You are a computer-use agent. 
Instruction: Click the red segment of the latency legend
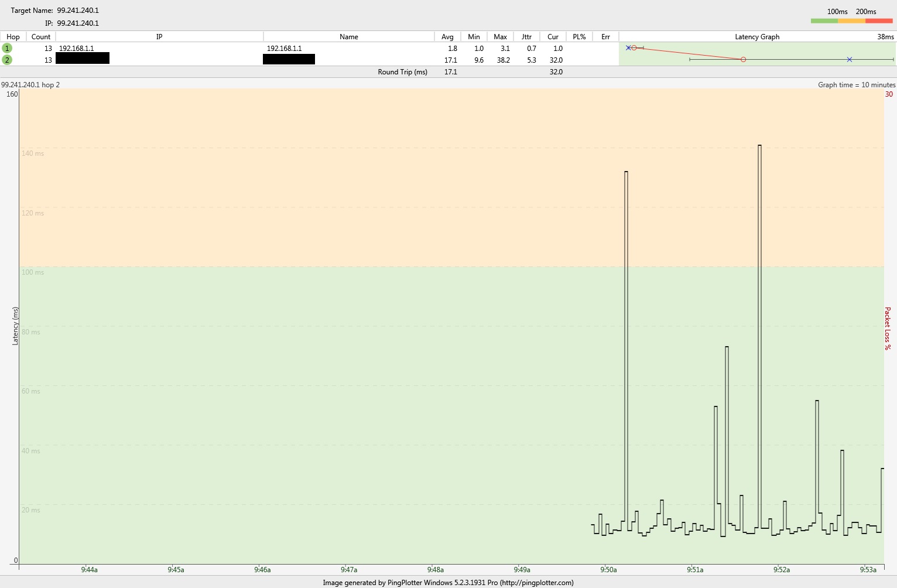tap(879, 21)
